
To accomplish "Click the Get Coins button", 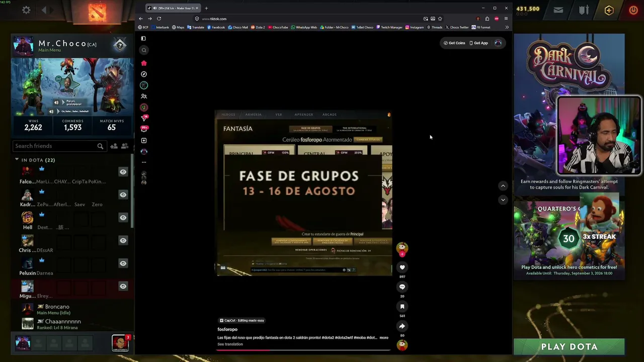I will pos(454,43).
